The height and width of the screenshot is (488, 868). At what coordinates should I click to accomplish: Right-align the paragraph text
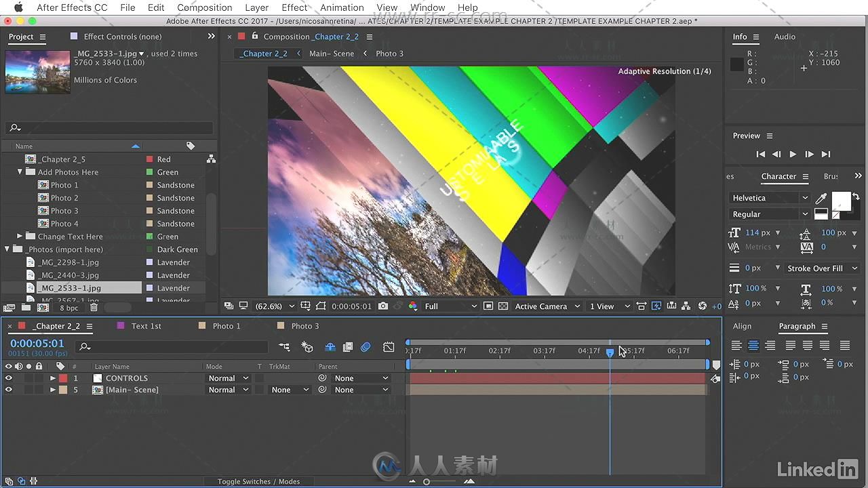tap(770, 346)
